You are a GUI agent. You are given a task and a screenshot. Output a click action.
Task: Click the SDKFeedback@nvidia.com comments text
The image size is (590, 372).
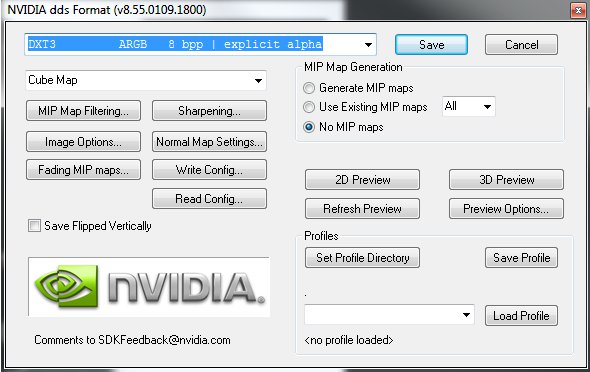click(132, 340)
